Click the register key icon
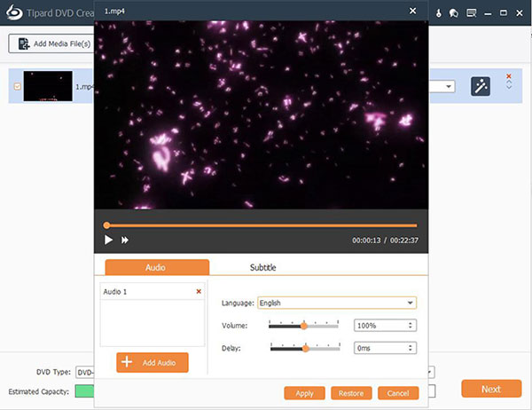The image size is (532, 410). [441, 12]
